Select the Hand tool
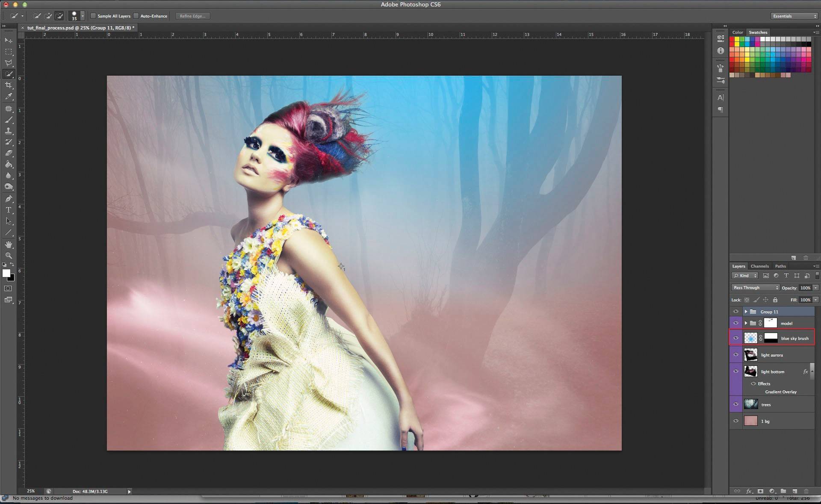 point(9,245)
